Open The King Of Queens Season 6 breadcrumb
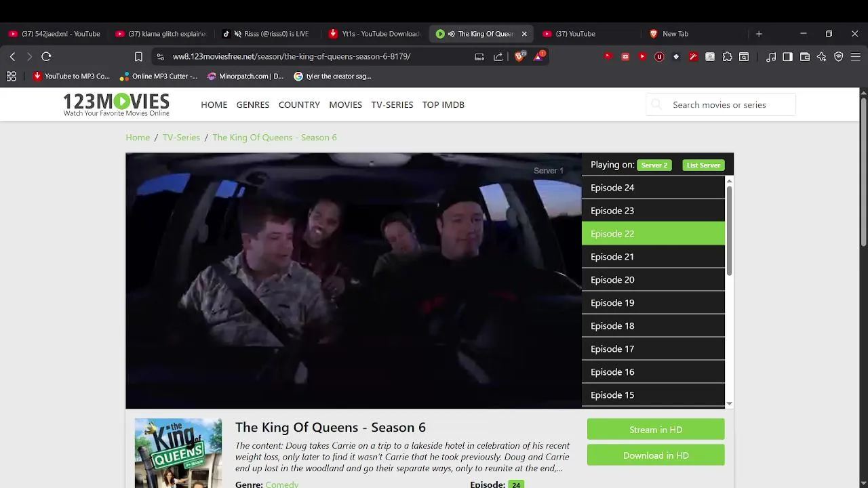 point(275,138)
